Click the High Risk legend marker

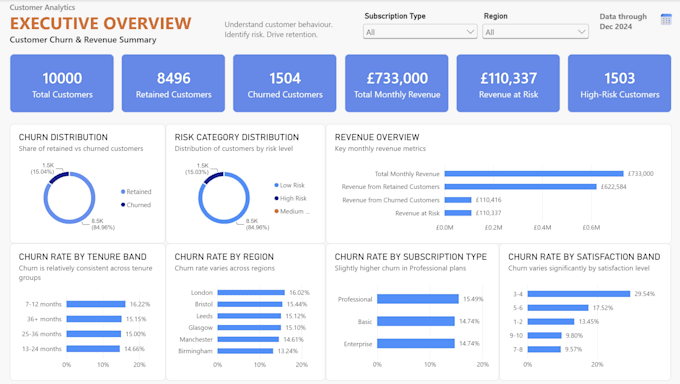[x=277, y=198]
